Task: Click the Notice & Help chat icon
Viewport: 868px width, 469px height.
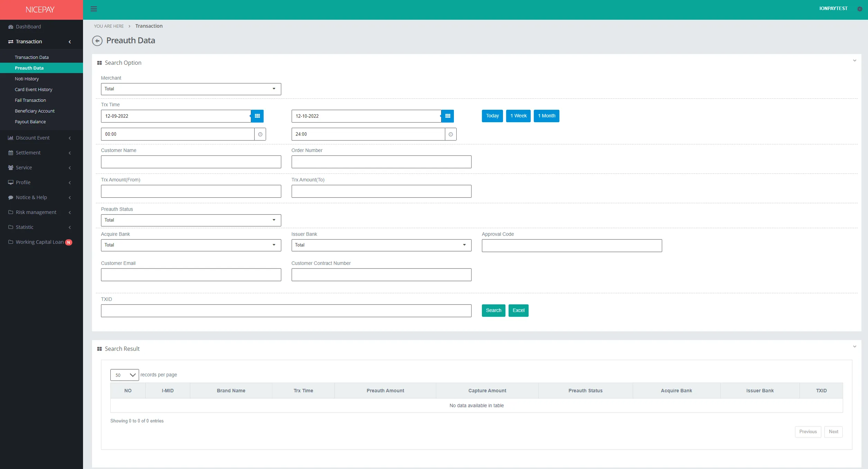Action: (x=11, y=197)
